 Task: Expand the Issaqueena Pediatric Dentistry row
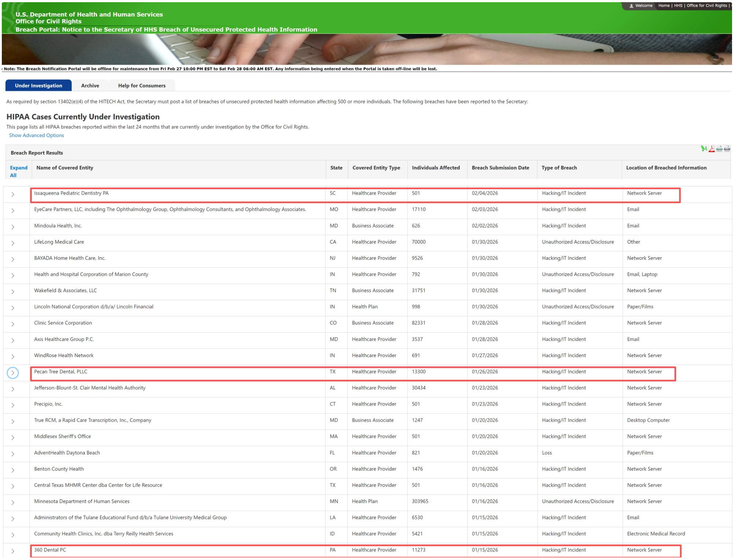13,194
